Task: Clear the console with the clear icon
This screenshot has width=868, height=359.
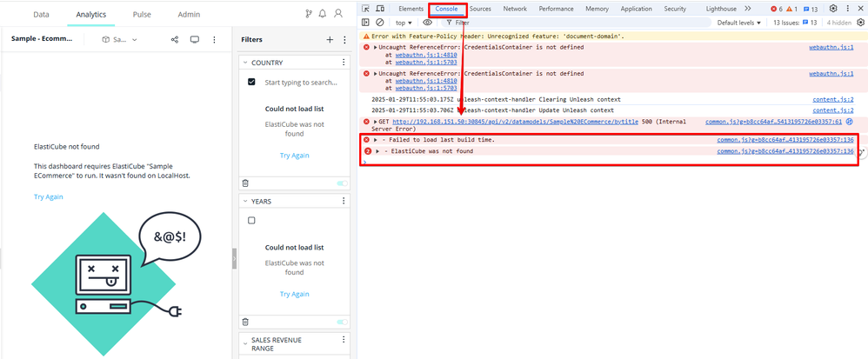Action: 380,23
